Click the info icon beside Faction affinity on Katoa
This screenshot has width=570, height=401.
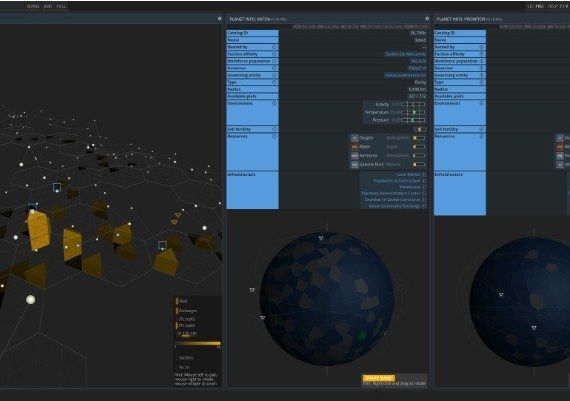click(274, 54)
